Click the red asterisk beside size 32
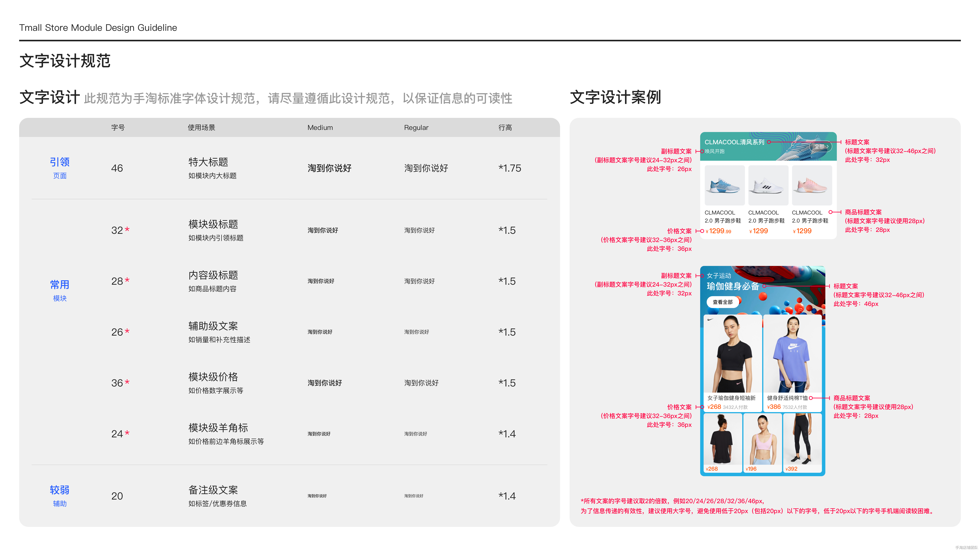Image resolution: width=980 pixels, height=551 pixels. pyautogui.click(x=127, y=229)
